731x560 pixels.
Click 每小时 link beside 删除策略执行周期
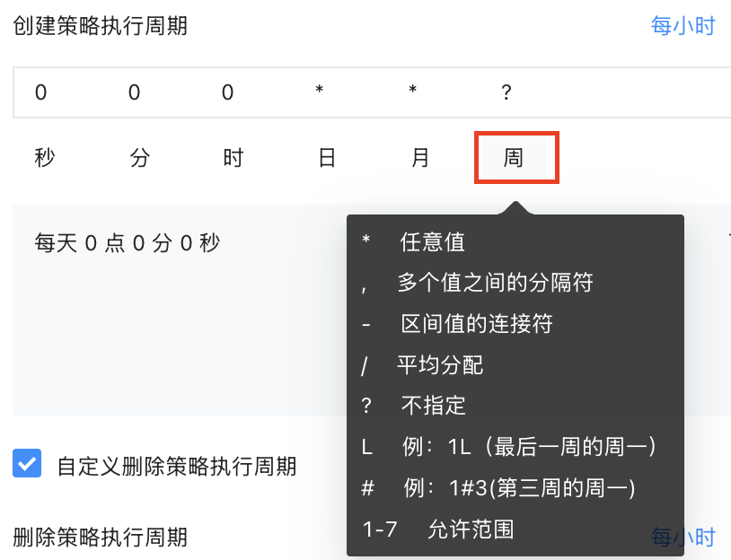point(683,538)
